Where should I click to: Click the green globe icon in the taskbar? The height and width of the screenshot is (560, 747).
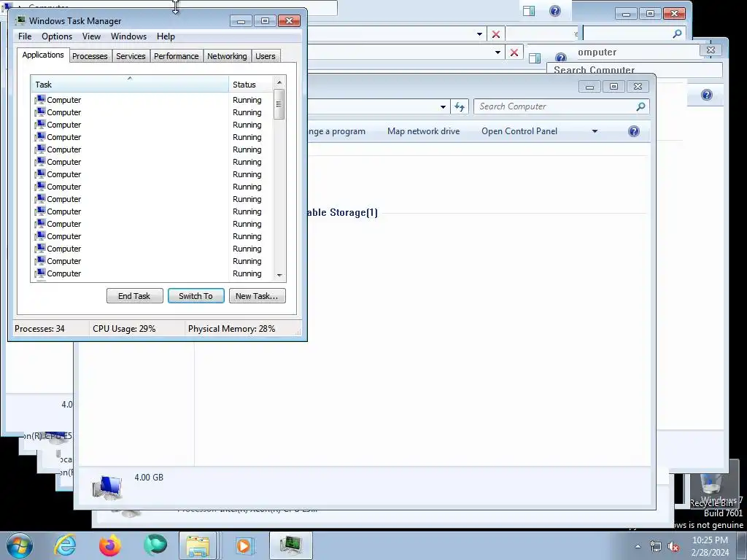pos(155,545)
